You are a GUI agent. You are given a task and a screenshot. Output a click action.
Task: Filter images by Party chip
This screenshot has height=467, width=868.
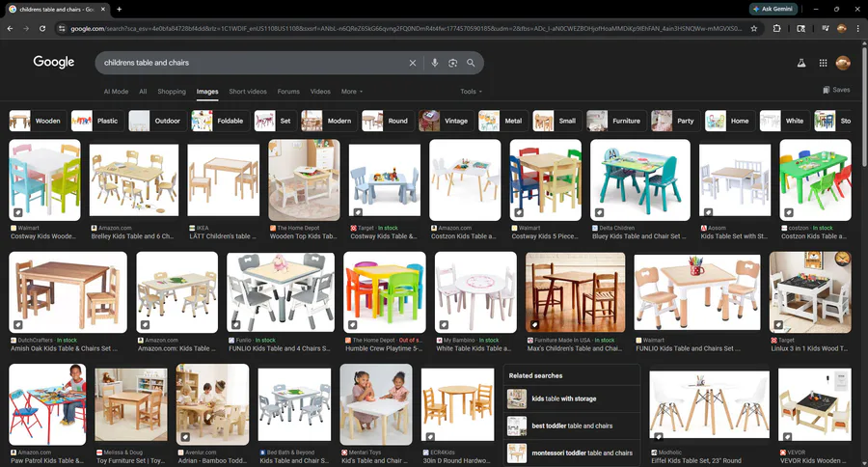click(675, 121)
